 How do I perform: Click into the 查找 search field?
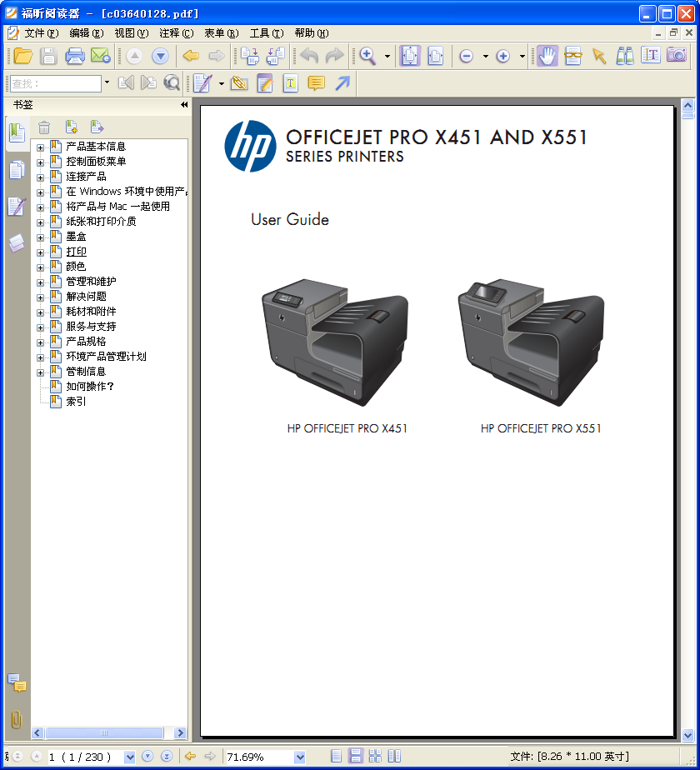[56, 83]
